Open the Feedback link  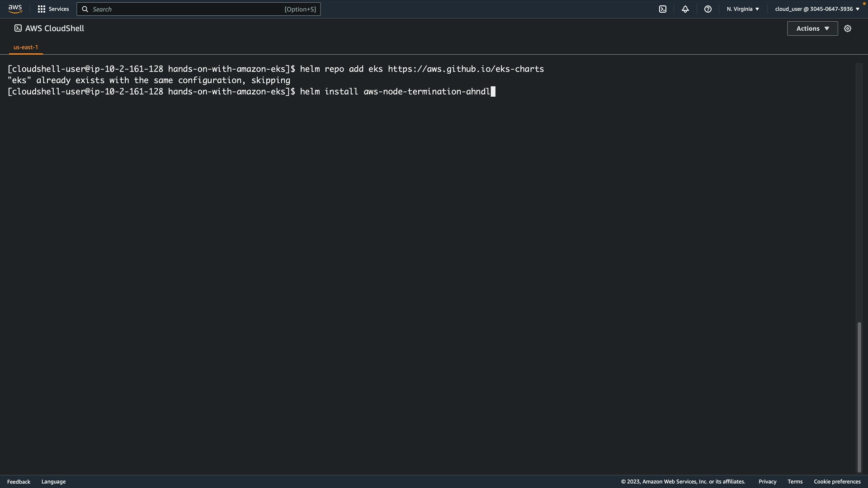click(19, 482)
